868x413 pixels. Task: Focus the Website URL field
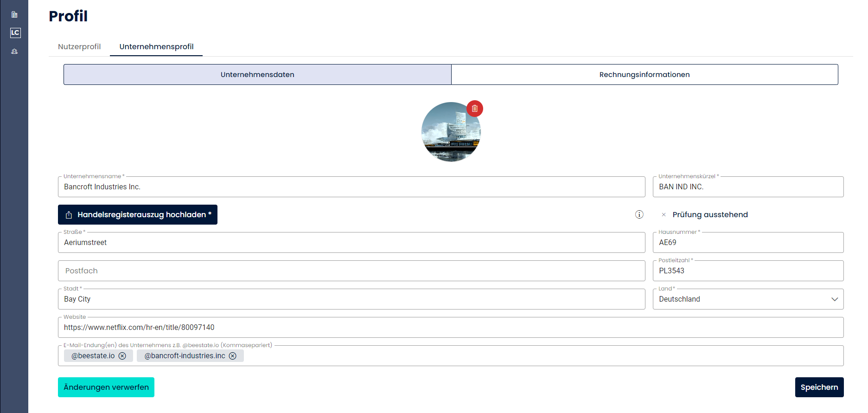coord(450,328)
